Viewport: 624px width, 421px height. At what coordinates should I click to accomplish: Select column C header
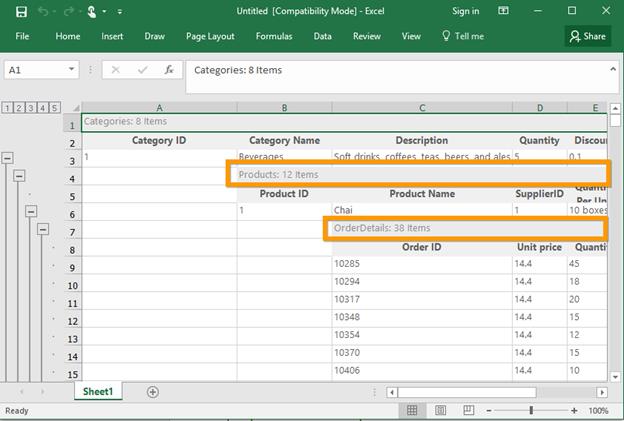(422, 107)
